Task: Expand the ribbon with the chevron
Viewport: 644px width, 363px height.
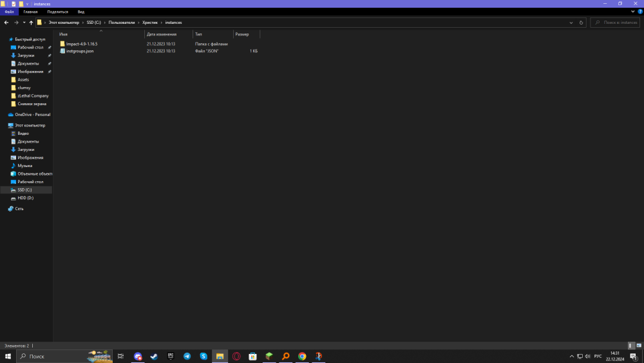Action: click(x=633, y=12)
